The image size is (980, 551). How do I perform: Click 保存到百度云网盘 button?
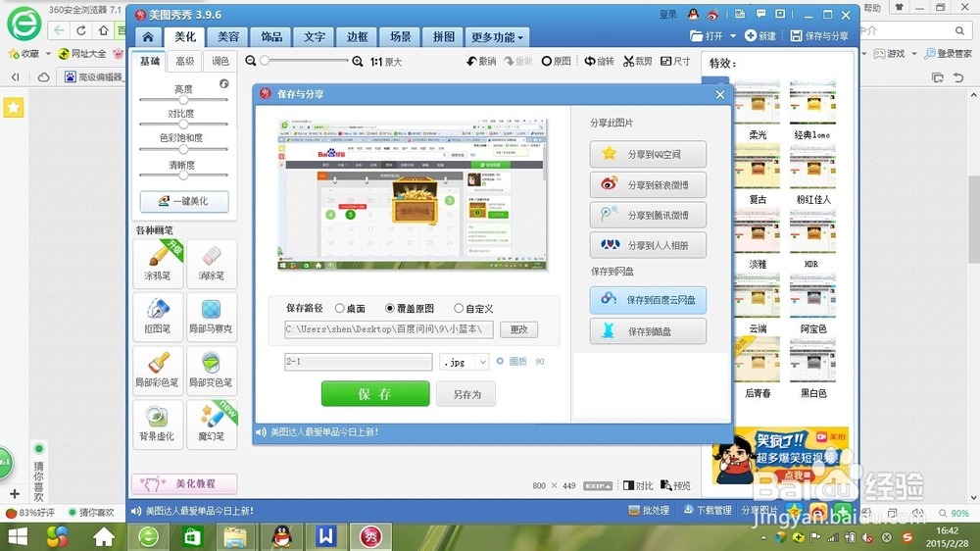648,300
